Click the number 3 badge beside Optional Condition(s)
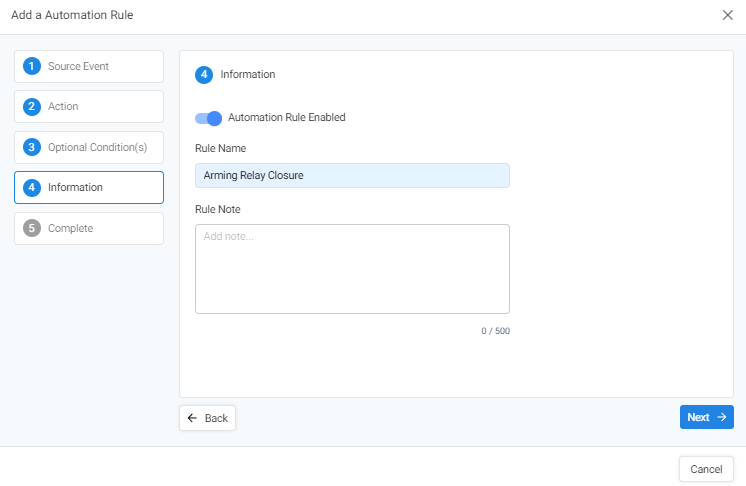The height and width of the screenshot is (486, 746). pos(32,147)
